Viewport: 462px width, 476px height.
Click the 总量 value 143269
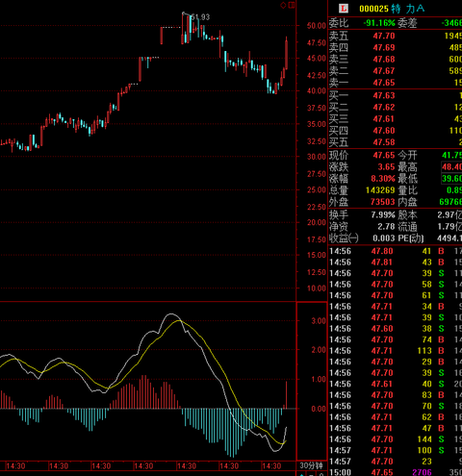380,190
